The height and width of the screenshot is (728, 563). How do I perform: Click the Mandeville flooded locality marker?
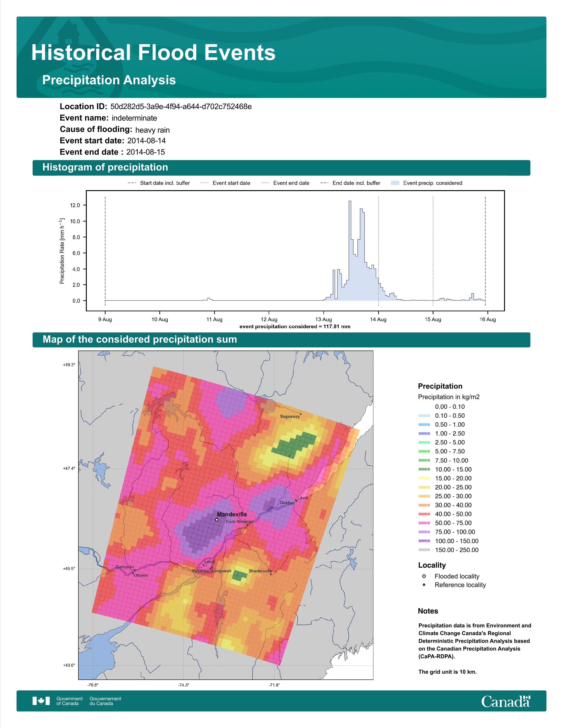click(217, 520)
